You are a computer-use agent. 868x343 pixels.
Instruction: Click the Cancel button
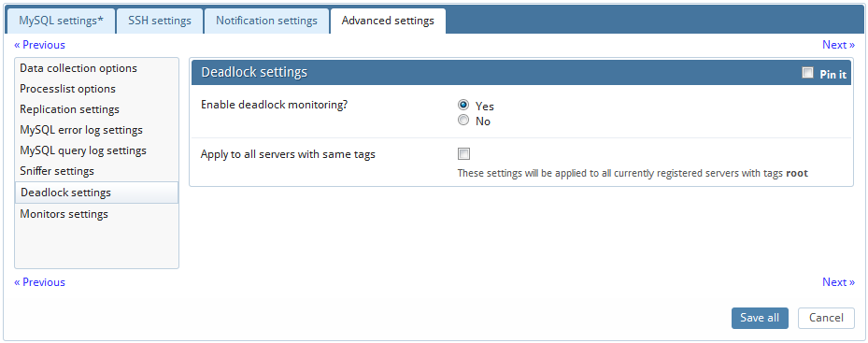point(826,318)
